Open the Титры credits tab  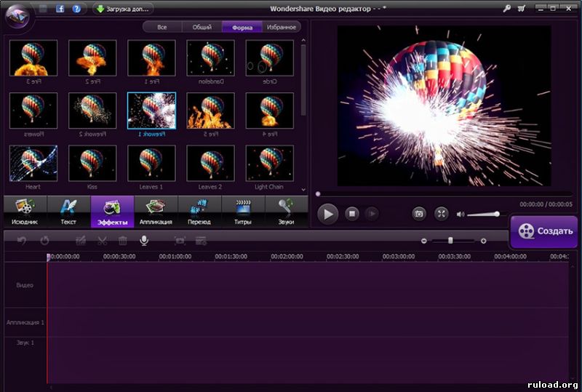coord(242,212)
